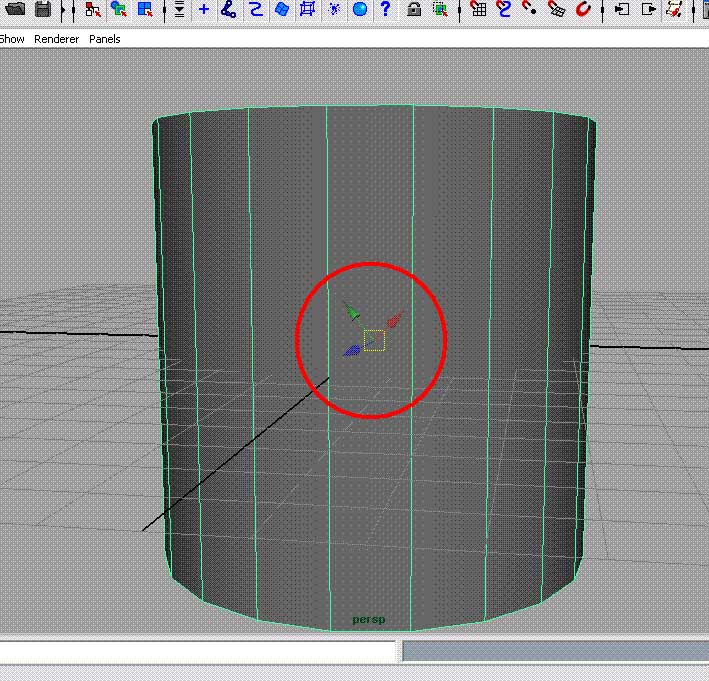Enable snap to grids magnet icon
Image resolution: width=709 pixels, height=681 pixels.
479,10
